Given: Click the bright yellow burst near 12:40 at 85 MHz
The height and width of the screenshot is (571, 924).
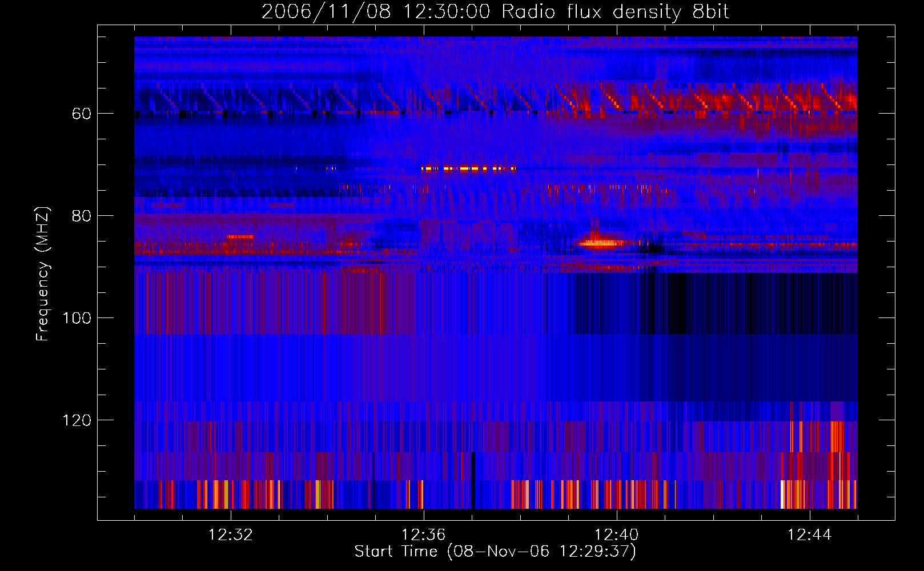Looking at the screenshot, I should coord(598,243).
